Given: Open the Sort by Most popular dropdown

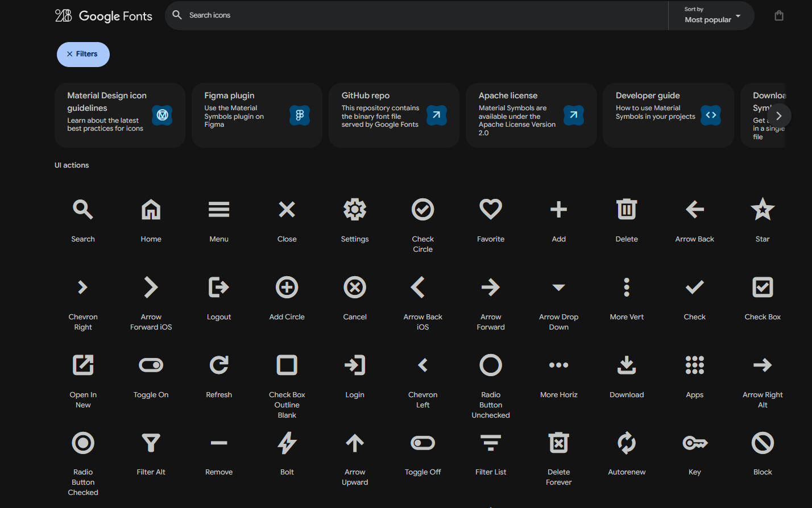Looking at the screenshot, I should (x=710, y=15).
